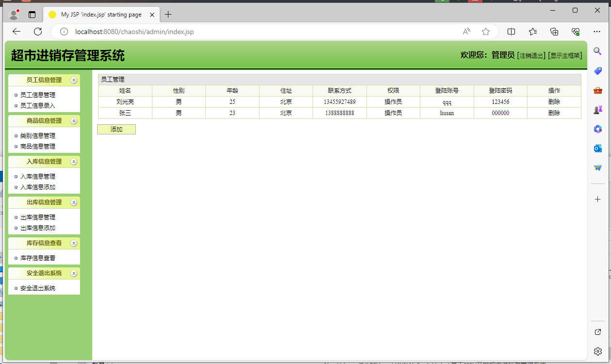This screenshot has width=611, height=364.
Task: Open split screen view
Action: (511, 32)
